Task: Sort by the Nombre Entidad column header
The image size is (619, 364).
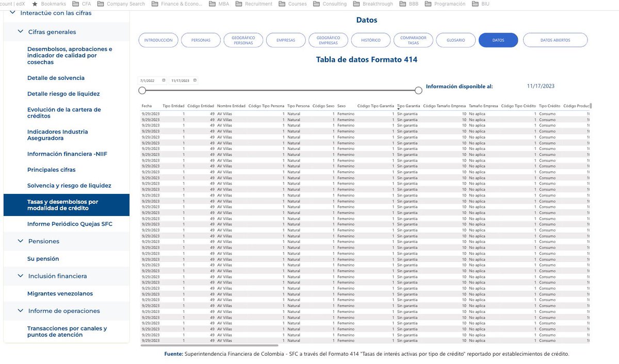Action: [232, 106]
